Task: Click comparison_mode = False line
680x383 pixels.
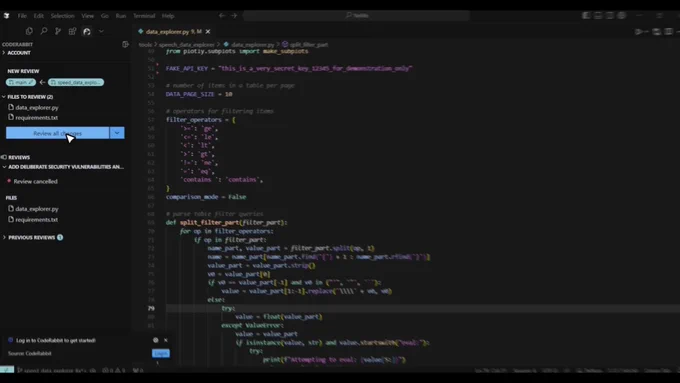Action: tap(206, 197)
